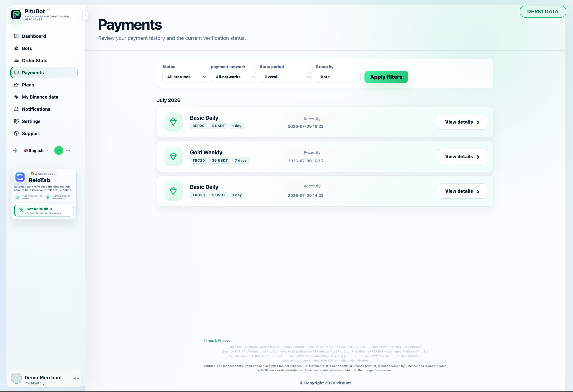Enable light theme with the sun toggle
573x392 pixels.
59,151
